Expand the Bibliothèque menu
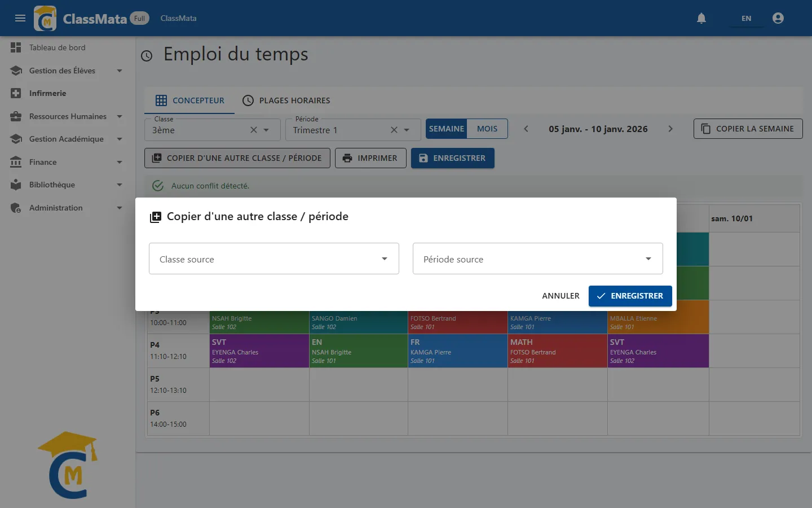 tap(68, 185)
